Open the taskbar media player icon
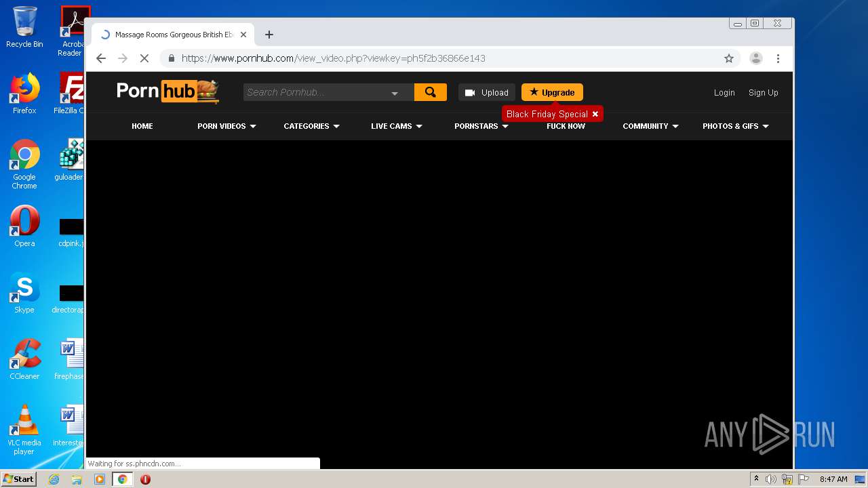The width and height of the screenshot is (868, 488). tap(100, 479)
